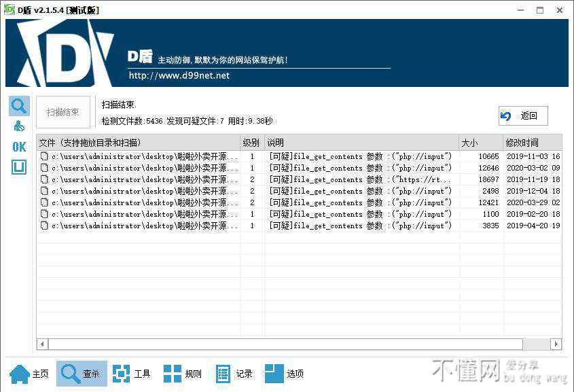Select file icon of row sized 10665

pyautogui.click(x=44, y=156)
